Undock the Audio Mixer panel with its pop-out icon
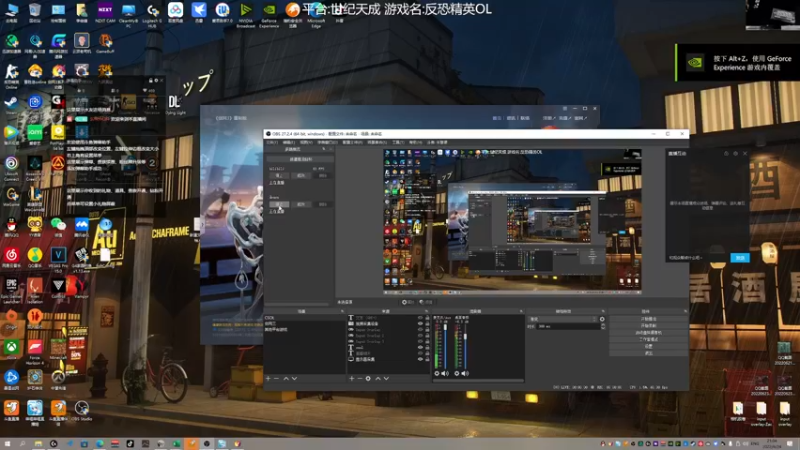Image resolution: width=800 pixels, height=450 pixels. [521, 311]
